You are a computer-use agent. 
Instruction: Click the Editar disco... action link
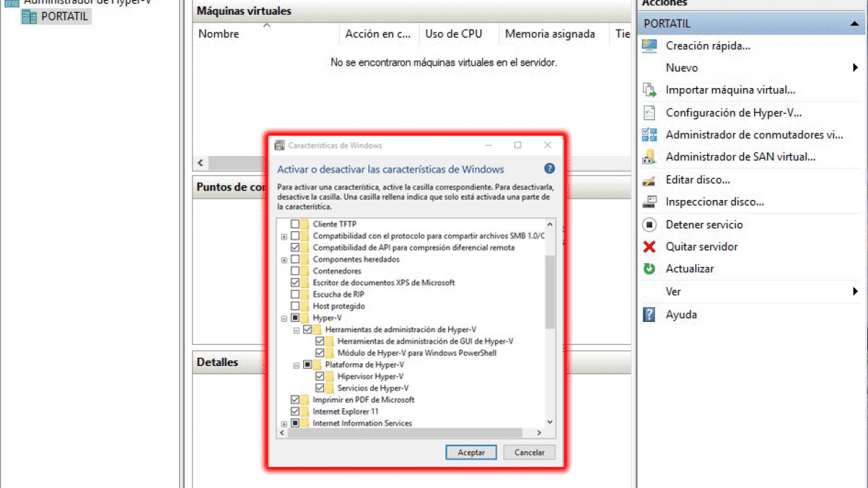(x=698, y=180)
